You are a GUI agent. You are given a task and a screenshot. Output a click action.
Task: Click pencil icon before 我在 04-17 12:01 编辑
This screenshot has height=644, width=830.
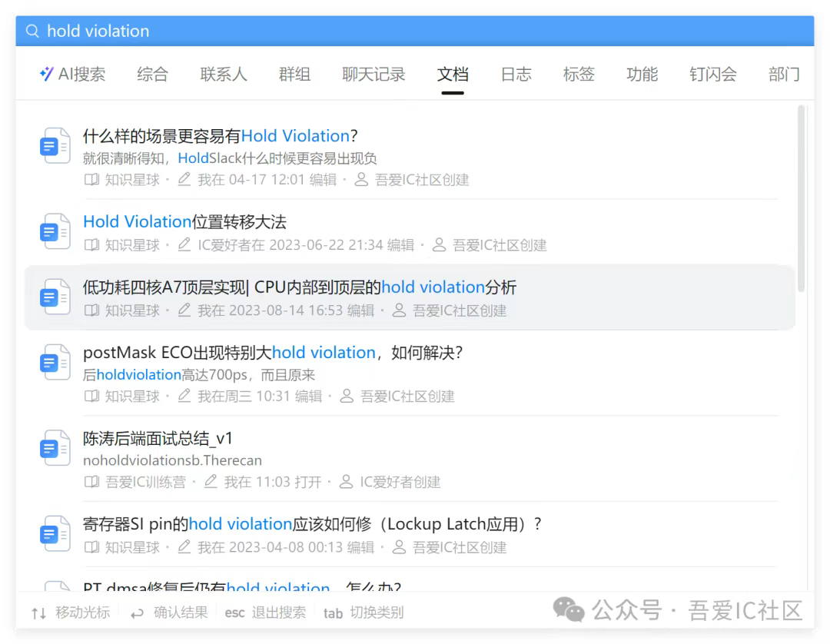(184, 179)
